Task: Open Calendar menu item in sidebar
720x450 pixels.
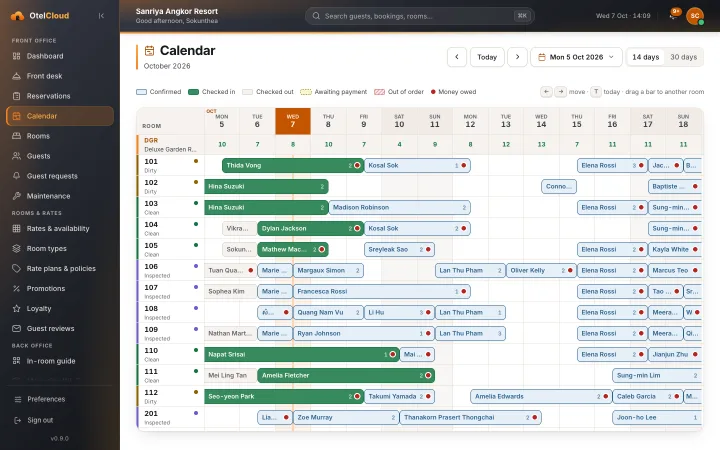Action: pyautogui.click(x=60, y=116)
